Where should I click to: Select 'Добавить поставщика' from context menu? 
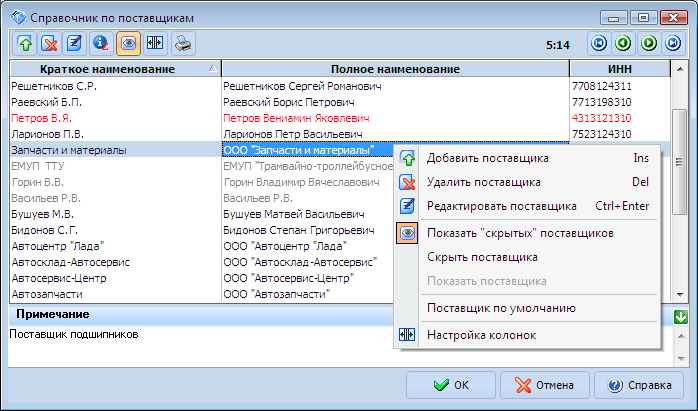click(487, 158)
